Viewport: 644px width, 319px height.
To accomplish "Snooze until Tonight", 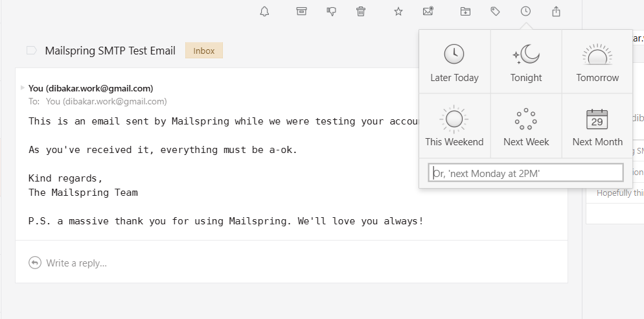I will click(526, 62).
